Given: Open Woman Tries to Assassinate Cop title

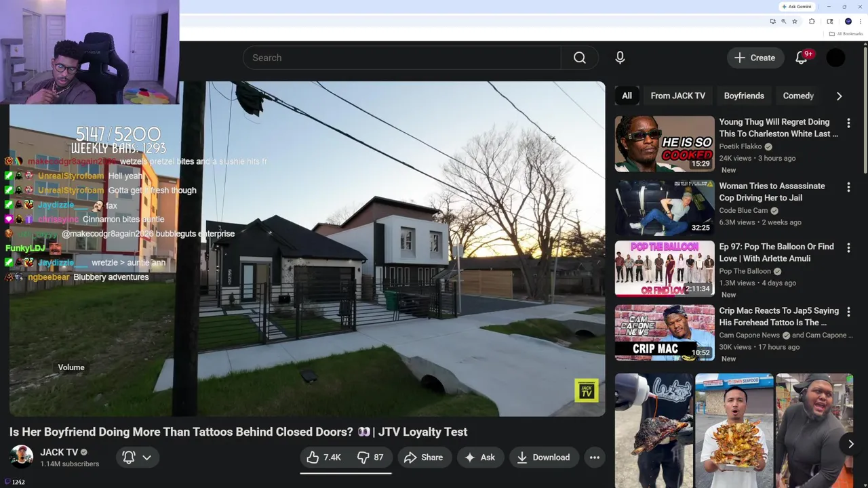Looking at the screenshot, I should click(772, 192).
